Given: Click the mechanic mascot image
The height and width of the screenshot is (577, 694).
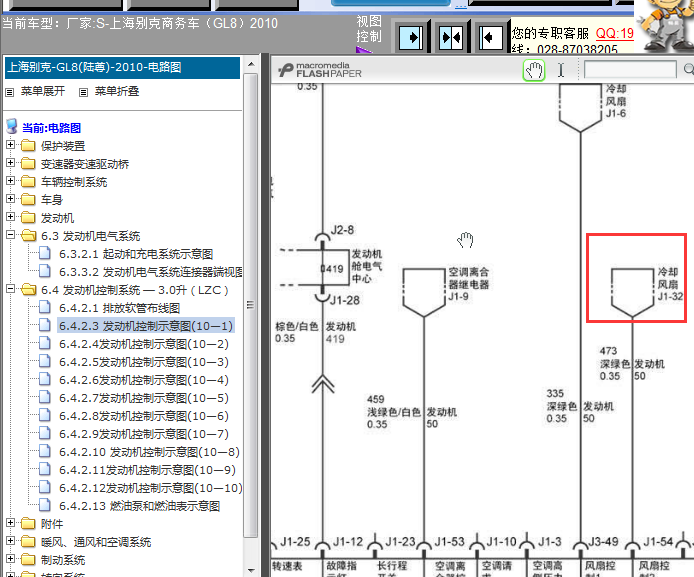Looking at the screenshot, I should (x=665, y=26).
